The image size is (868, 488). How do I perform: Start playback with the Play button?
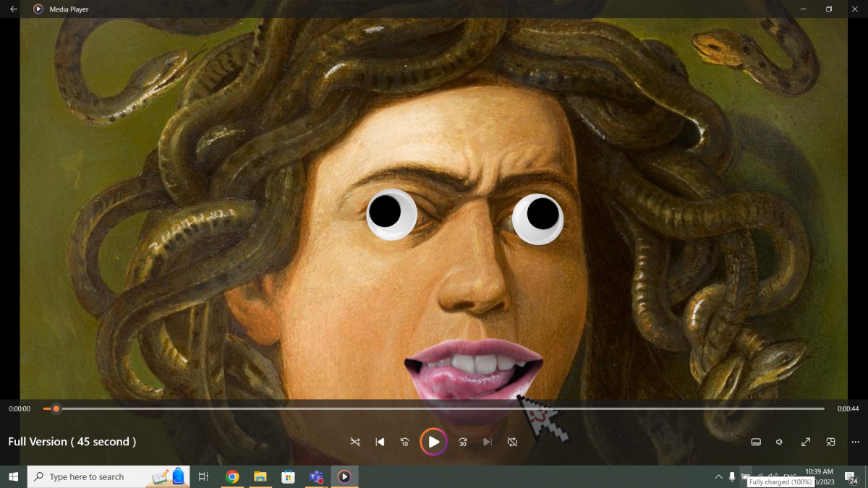(433, 442)
